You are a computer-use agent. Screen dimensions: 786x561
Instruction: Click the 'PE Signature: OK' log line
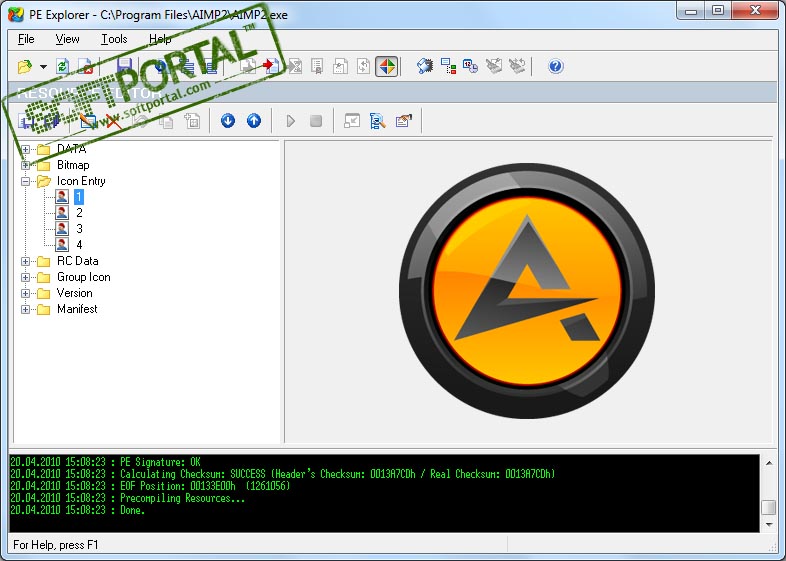coord(105,462)
